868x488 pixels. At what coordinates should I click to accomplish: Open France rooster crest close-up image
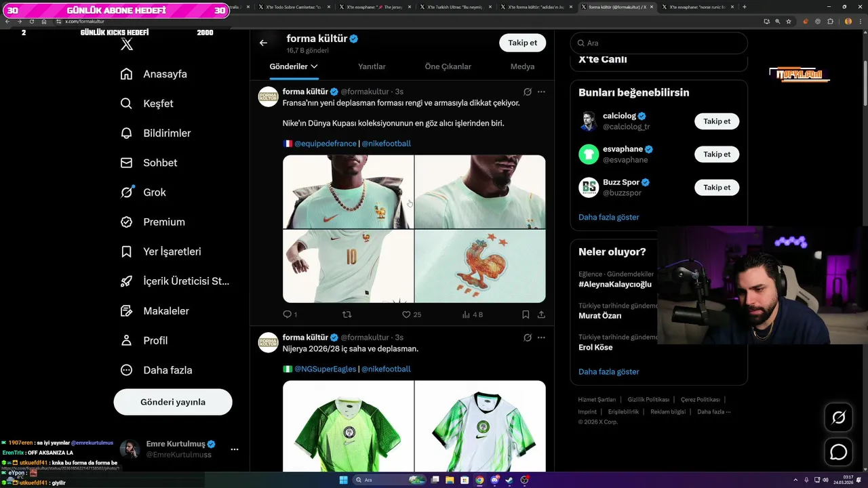[x=480, y=266]
